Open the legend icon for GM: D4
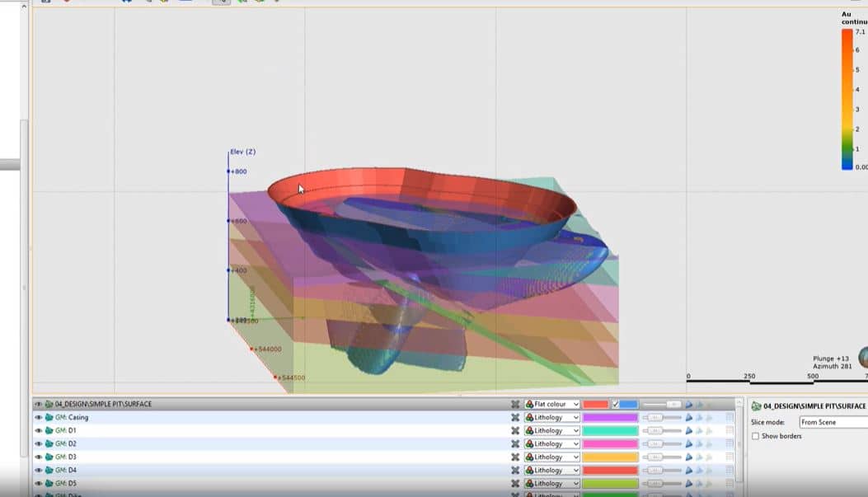The width and height of the screenshot is (868, 497). tap(730, 471)
